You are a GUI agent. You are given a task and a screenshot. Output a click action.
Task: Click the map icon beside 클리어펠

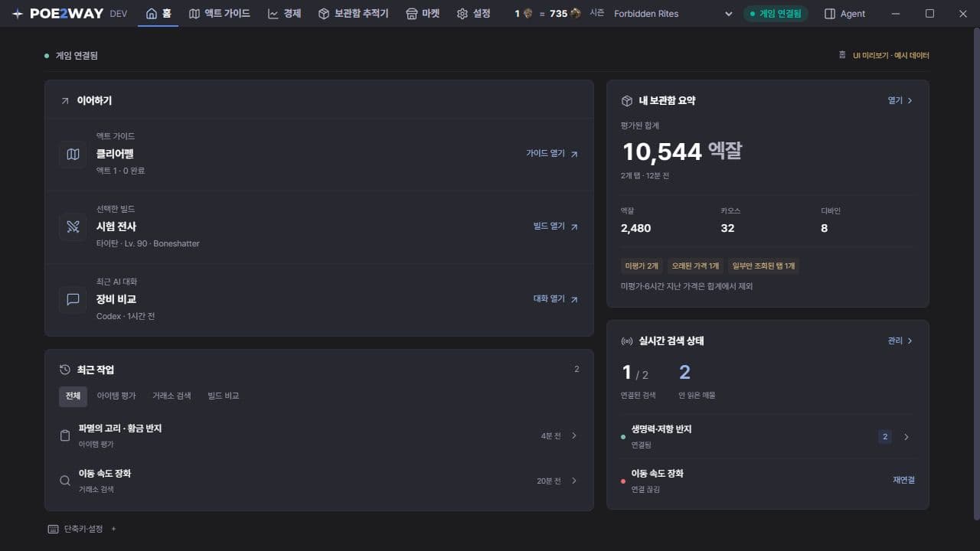click(x=73, y=154)
